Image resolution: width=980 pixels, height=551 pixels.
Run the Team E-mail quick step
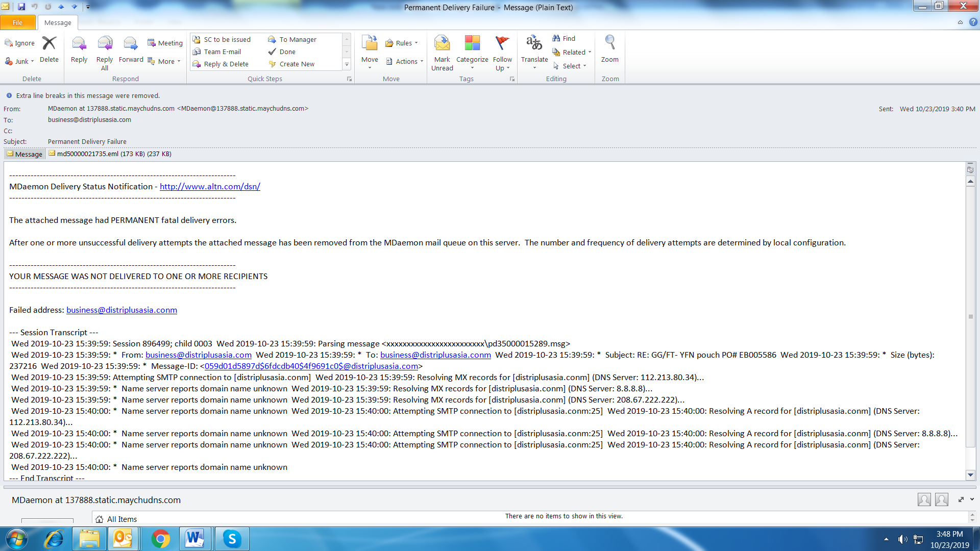click(217, 52)
